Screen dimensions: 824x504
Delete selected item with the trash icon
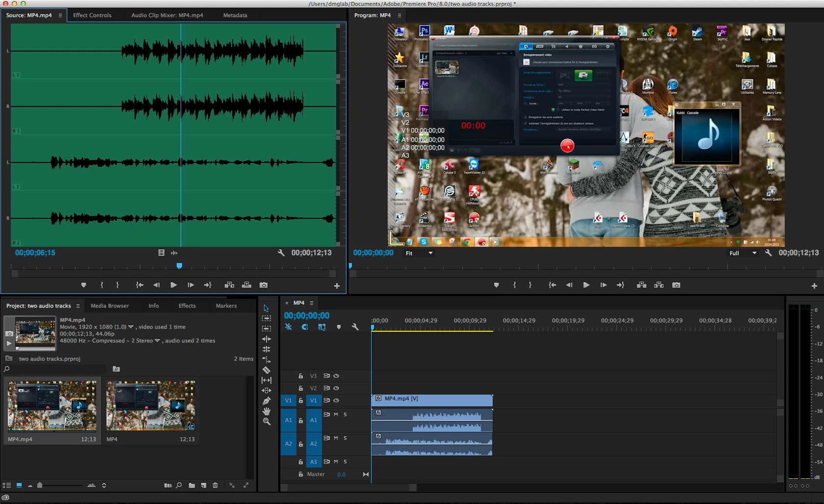tap(215, 485)
